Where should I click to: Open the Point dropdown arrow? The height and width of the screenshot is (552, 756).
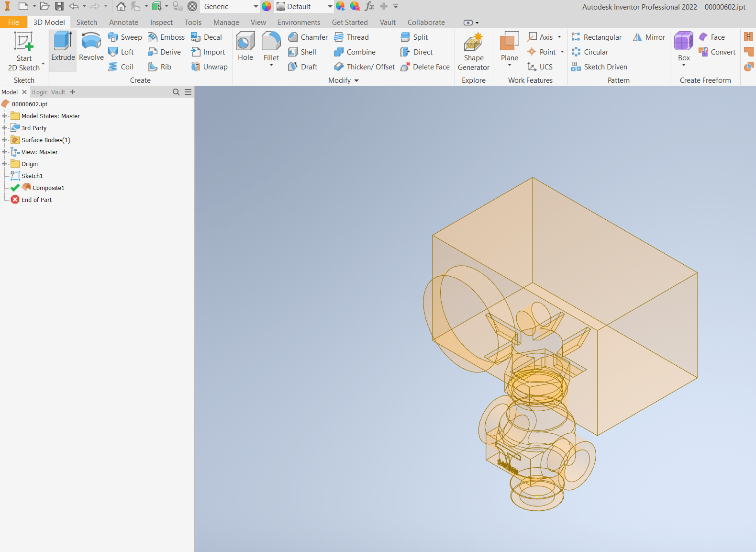[562, 52]
